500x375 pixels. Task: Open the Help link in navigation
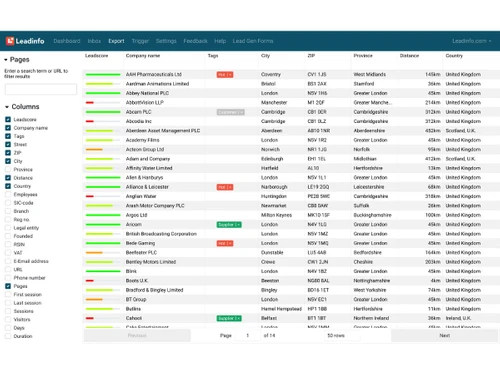pos(220,41)
